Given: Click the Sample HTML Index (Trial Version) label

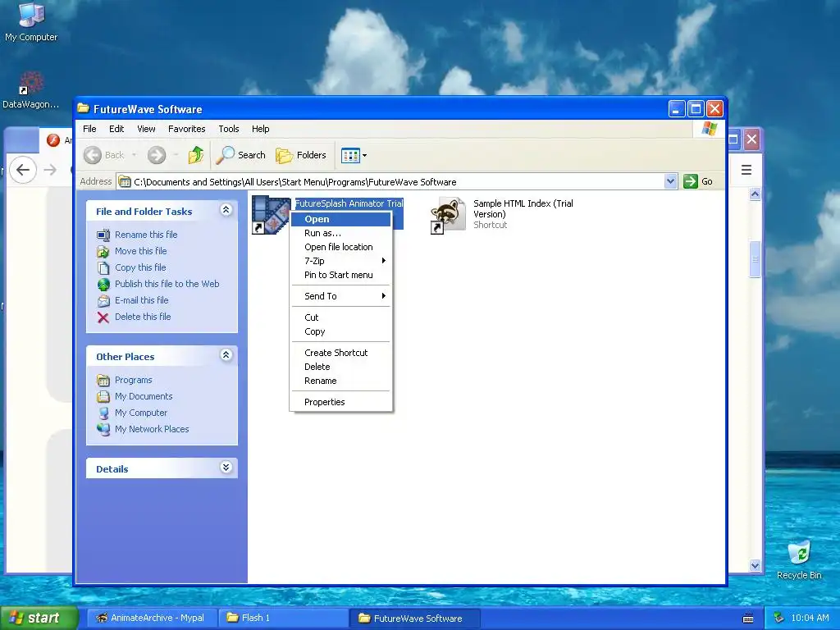Looking at the screenshot, I should tap(523, 209).
